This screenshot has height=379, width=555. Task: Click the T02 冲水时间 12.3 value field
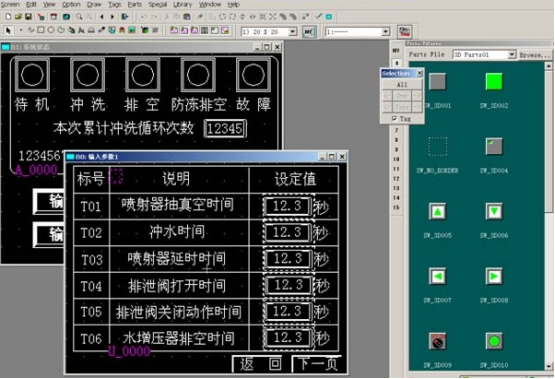coord(287,232)
